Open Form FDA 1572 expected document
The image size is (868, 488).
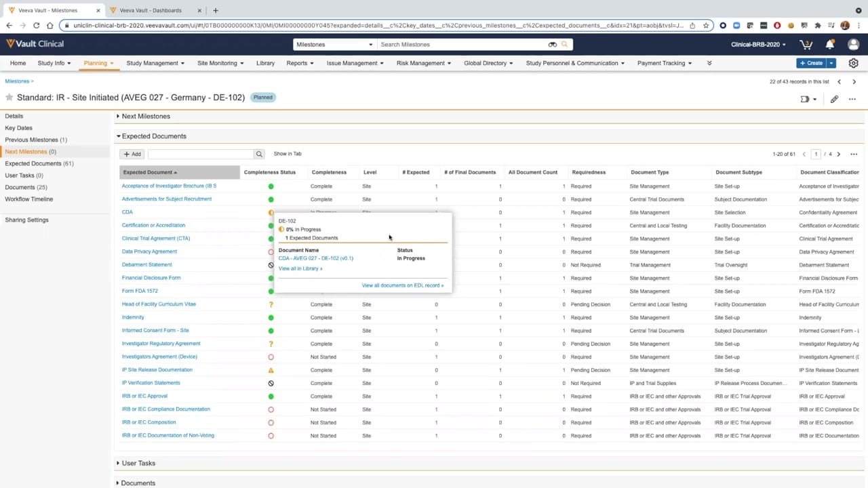coord(140,291)
